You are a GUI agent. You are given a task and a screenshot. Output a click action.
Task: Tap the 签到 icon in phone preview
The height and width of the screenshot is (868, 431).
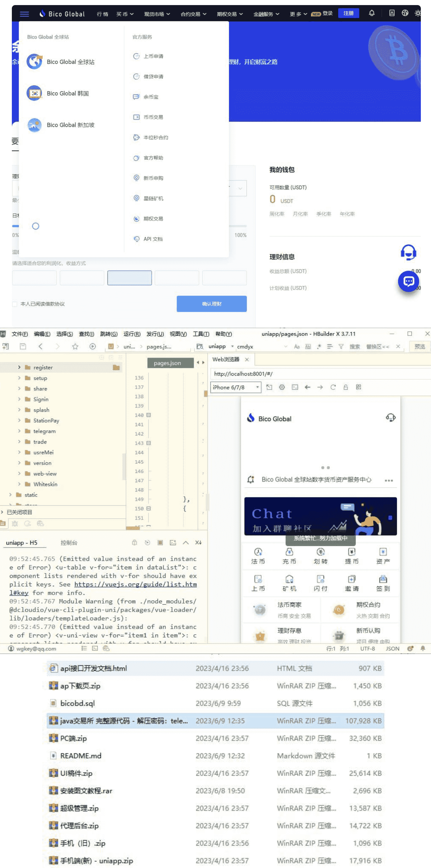tap(383, 583)
